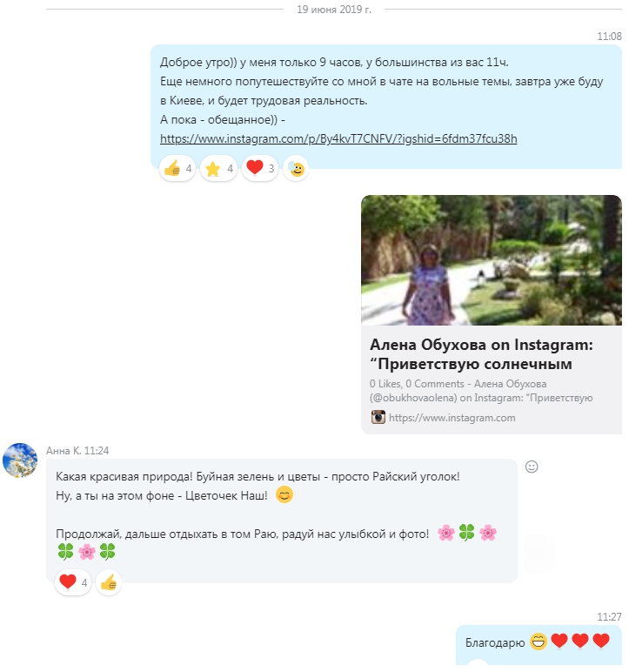Click Анна's message text about Райский уголок
Viewport: 629px width, 672px height.
click(258, 476)
